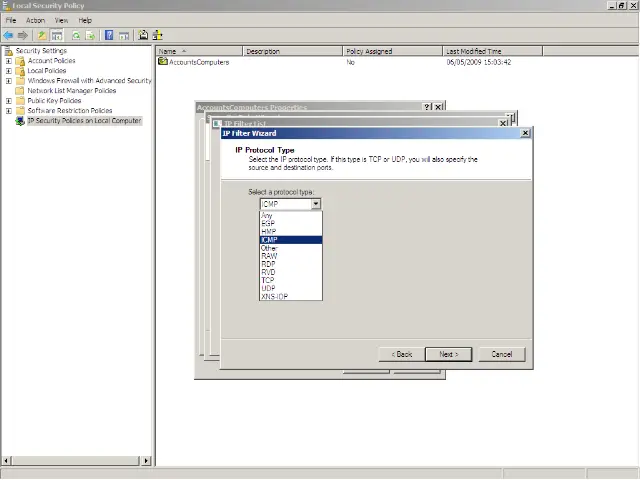
Task: Click the protocol type dropdown arrow
Action: (316, 204)
